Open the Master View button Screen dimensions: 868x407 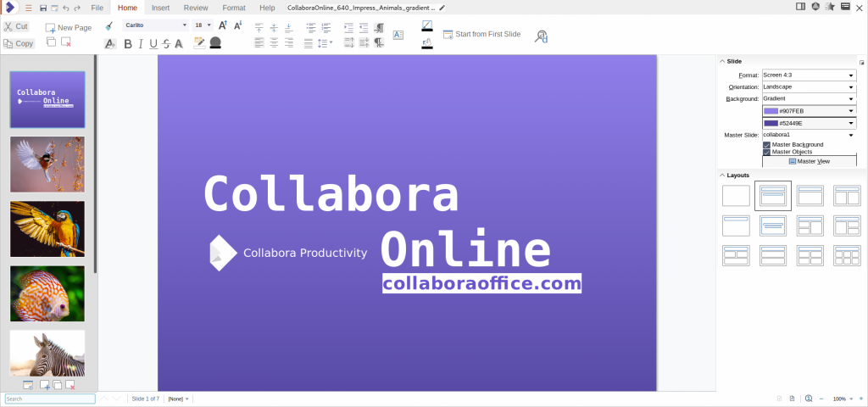click(810, 161)
